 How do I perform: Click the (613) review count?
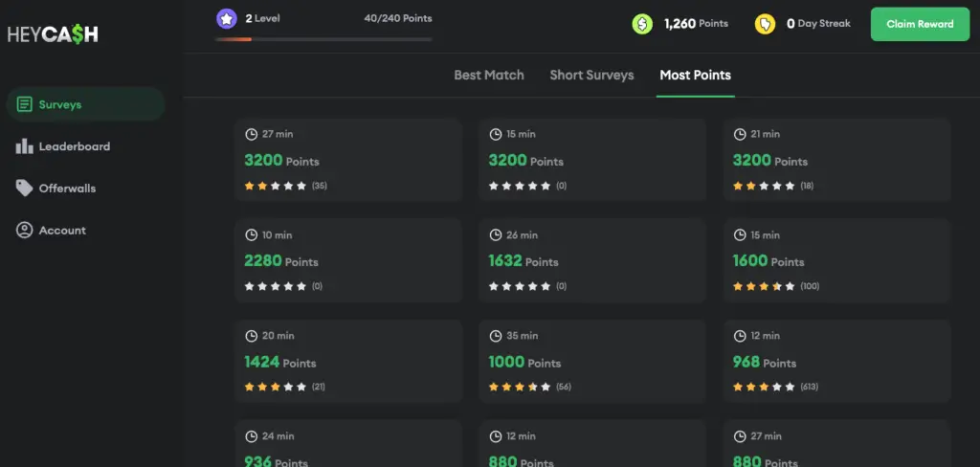(810, 387)
